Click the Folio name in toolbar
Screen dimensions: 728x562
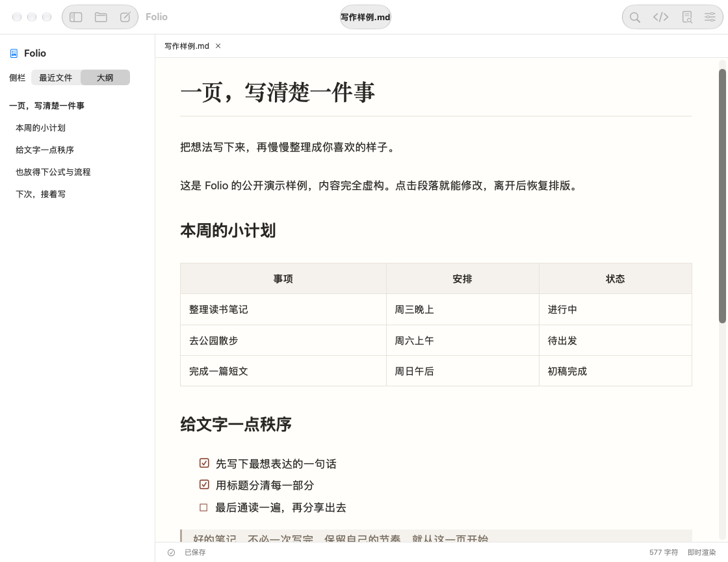coord(157,17)
